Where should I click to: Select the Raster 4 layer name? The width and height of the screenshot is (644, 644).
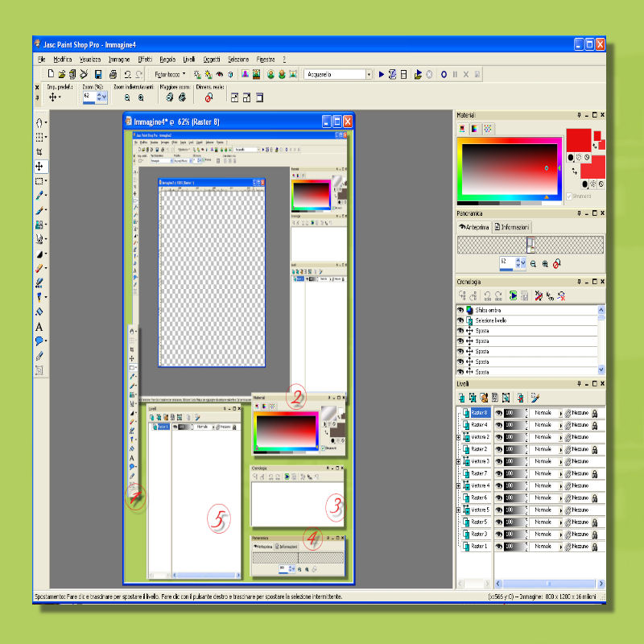[x=479, y=425]
